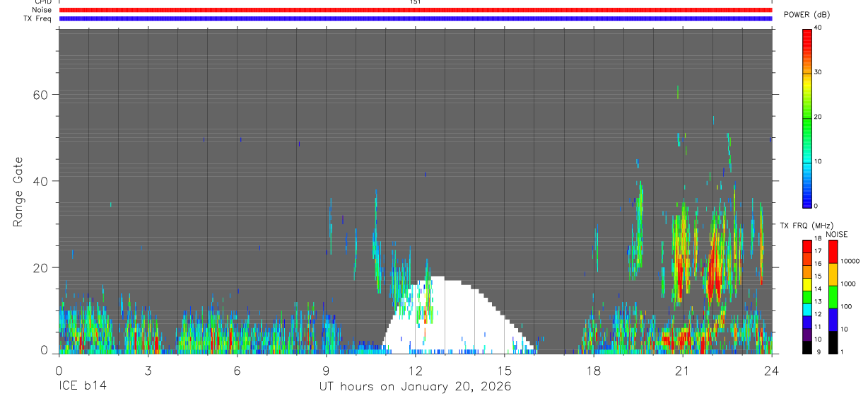Image resolution: width=868 pixels, height=401 pixels.
Task: Select the TX Freq label at top left
Action: [37, 18]
